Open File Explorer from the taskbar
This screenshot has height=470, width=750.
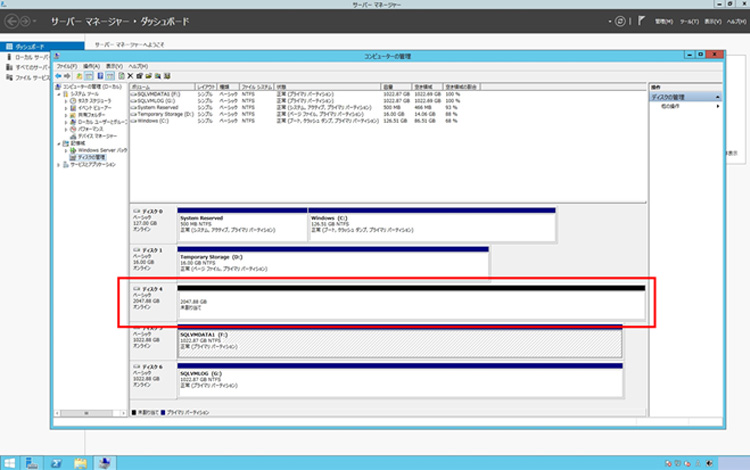pos(81,462)
